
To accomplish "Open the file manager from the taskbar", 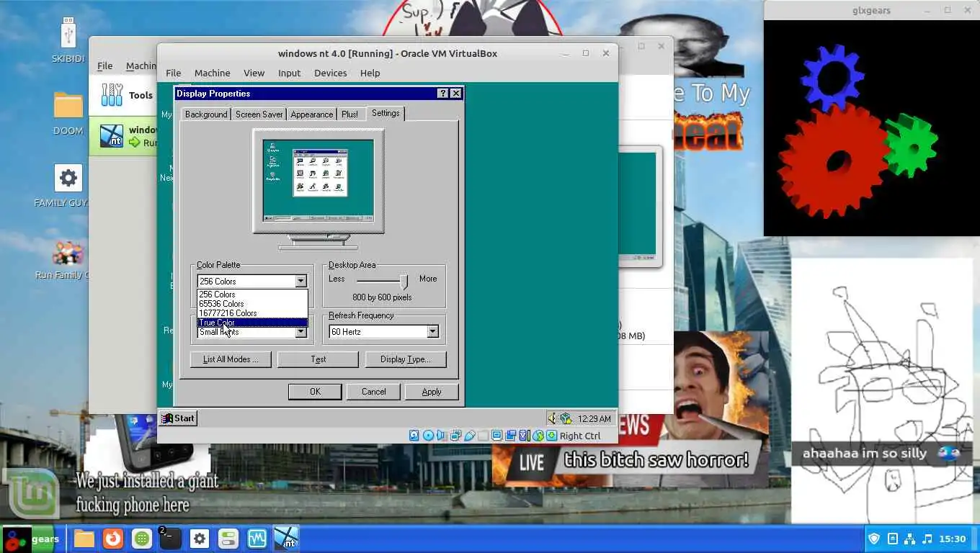I will (x=84, y=539).
